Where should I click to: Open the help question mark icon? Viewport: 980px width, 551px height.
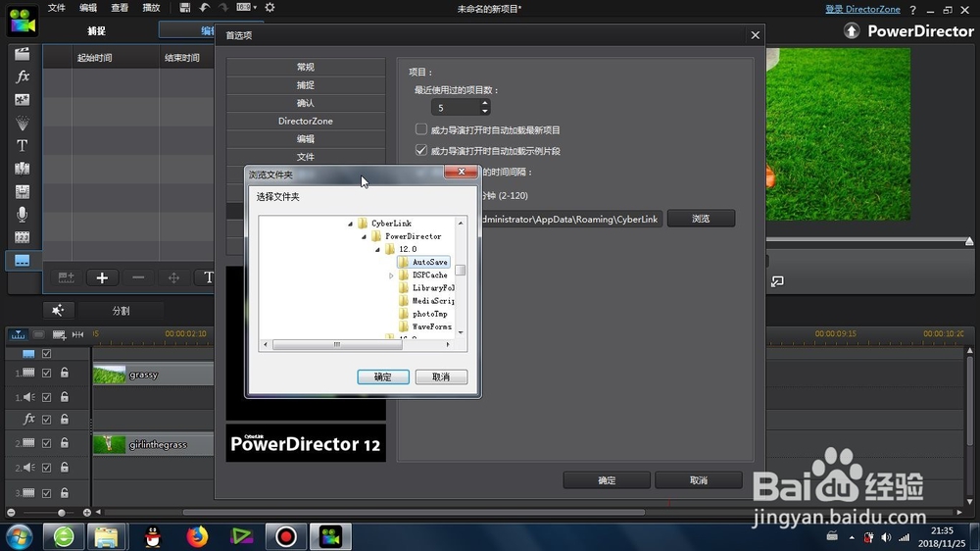[x=912, y=10]
